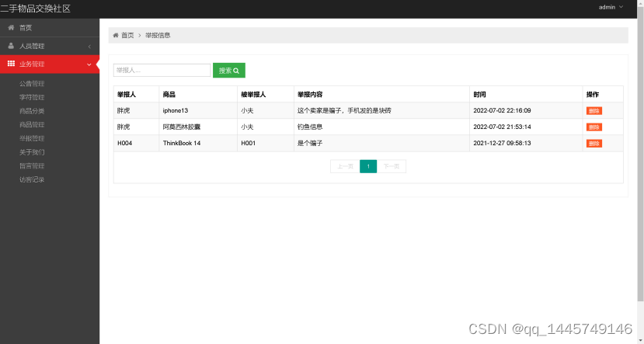Open the 商品分类 menu item
The width and height of the screenshot is (644, 344).
coord(32,111)
